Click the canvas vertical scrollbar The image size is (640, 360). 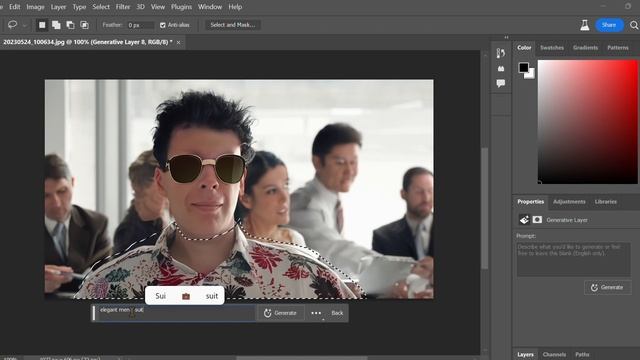484,208
